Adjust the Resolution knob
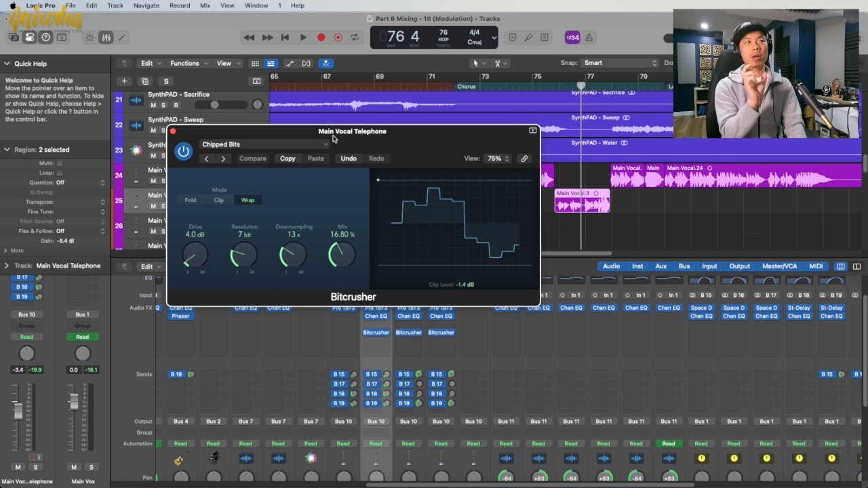 click(x=244, y=256)
